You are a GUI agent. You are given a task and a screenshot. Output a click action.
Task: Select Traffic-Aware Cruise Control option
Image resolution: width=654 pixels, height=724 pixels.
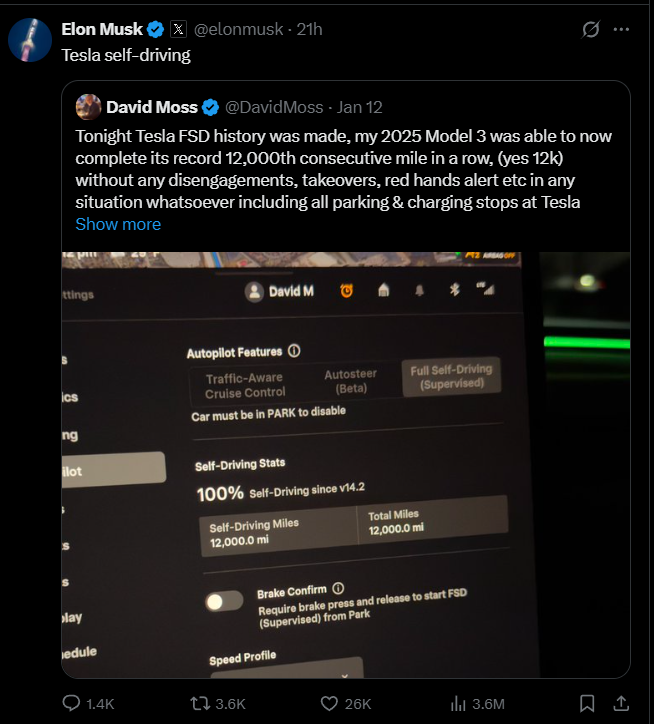point(245,385)
